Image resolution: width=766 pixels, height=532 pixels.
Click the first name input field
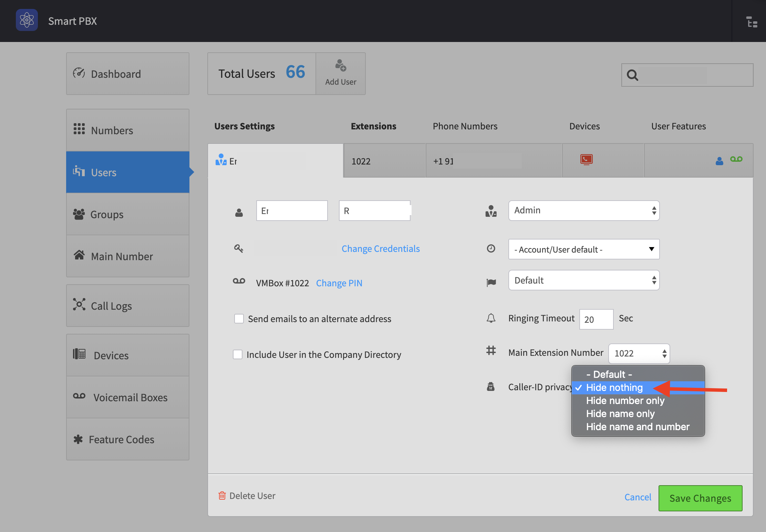[292, 211]
